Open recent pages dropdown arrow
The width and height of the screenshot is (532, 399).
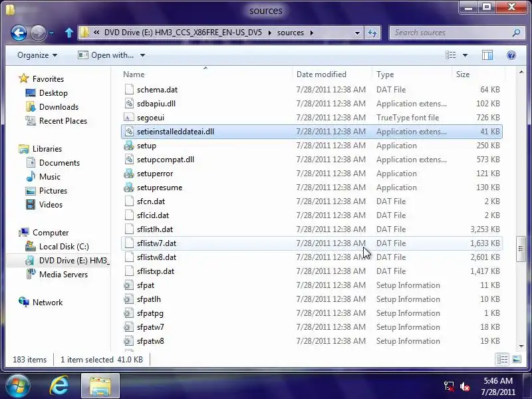[52, 33]
